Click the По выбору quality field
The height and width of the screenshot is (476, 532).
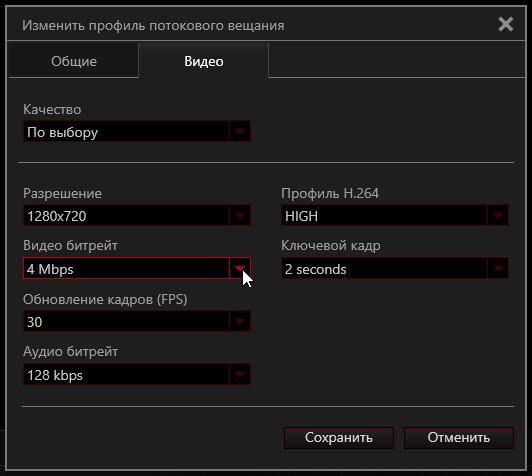(x=127, y=132)
